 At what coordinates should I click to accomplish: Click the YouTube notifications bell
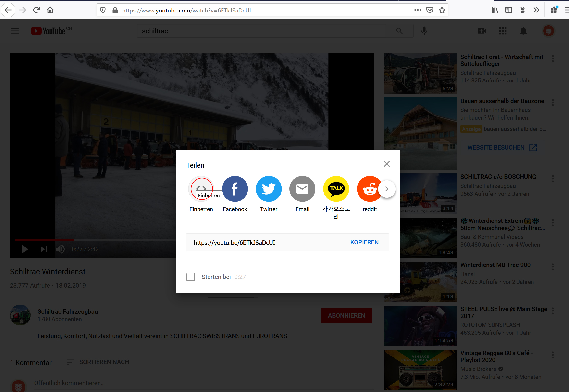coord(523,31)
